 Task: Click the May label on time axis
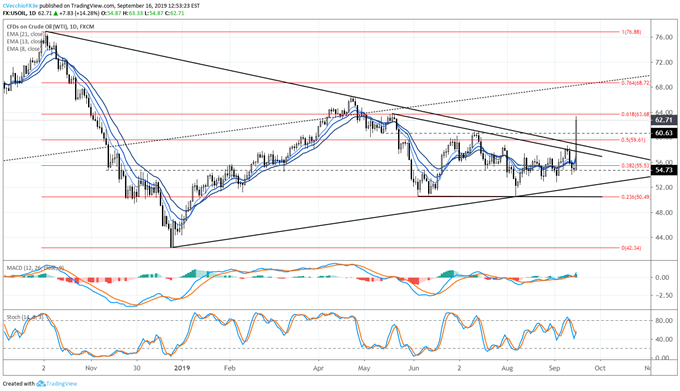(x=364, y=368)
